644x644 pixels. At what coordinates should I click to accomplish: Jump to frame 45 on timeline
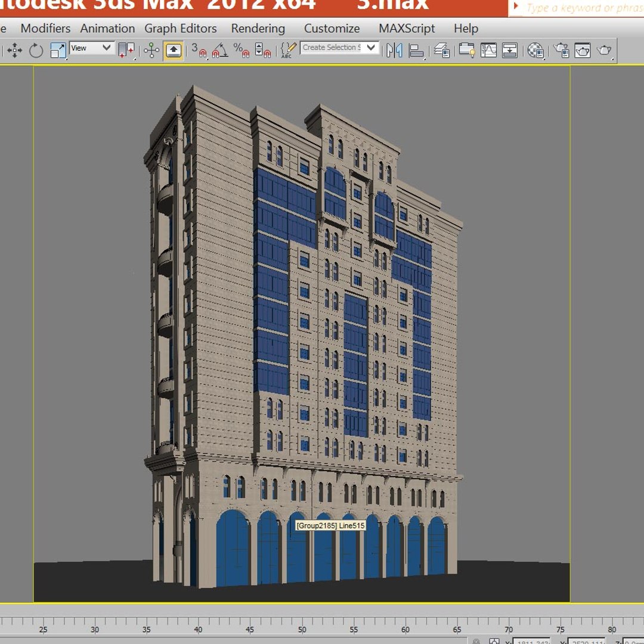click(250, 629)
